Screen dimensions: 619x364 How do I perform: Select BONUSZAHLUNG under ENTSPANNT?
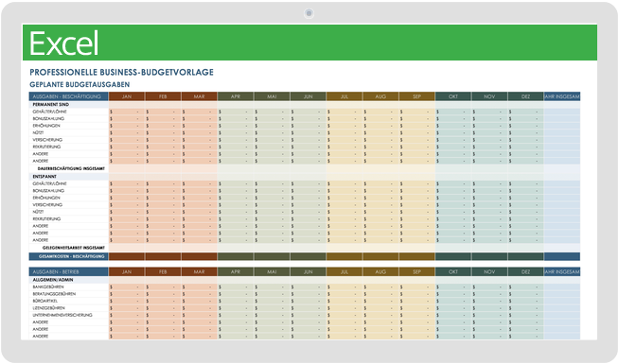tap(48, 191)
